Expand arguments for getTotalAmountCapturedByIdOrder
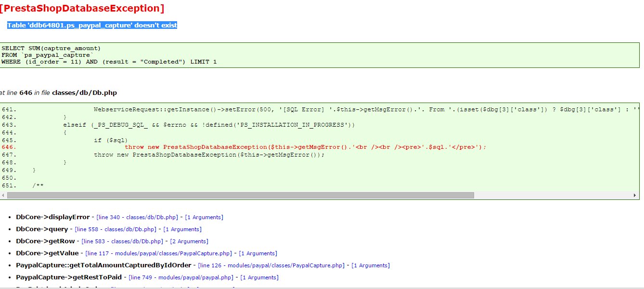 pos(371,265)
